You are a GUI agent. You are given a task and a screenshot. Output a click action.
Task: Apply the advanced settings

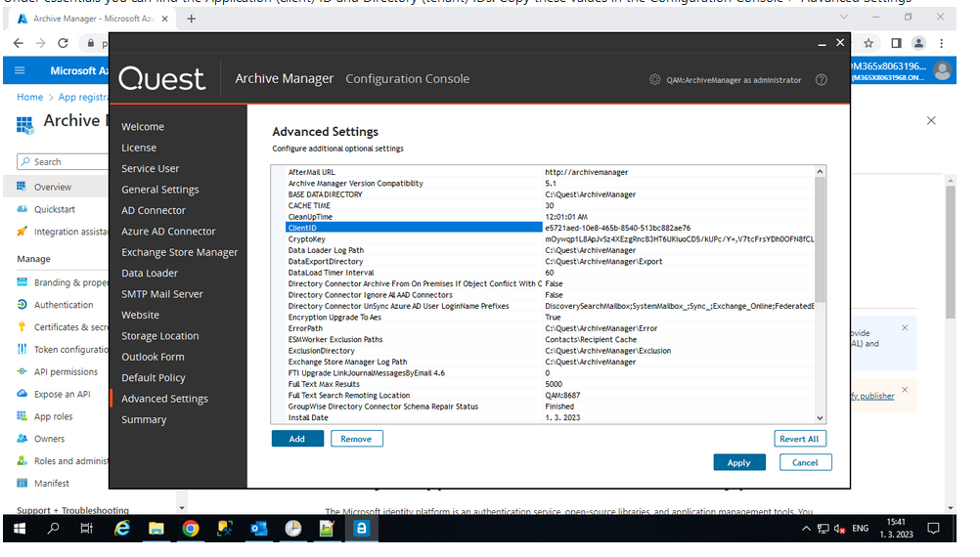pyautogui.click(x=738, y=463)
